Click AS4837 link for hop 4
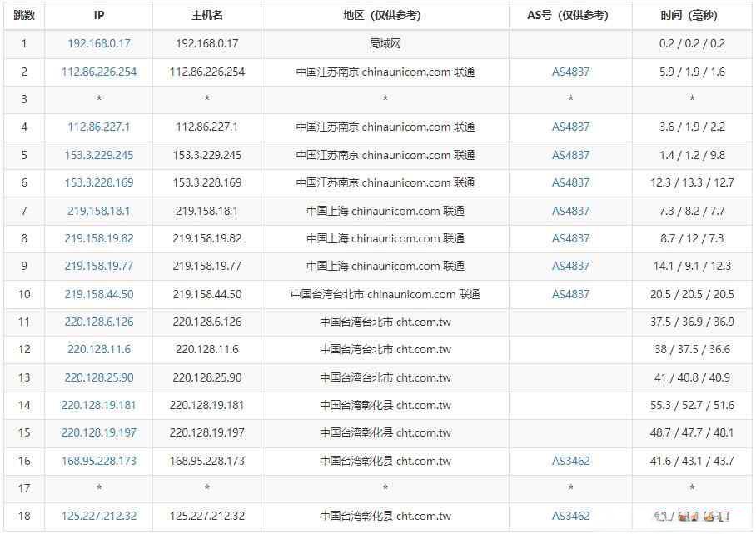 (571, 127)
